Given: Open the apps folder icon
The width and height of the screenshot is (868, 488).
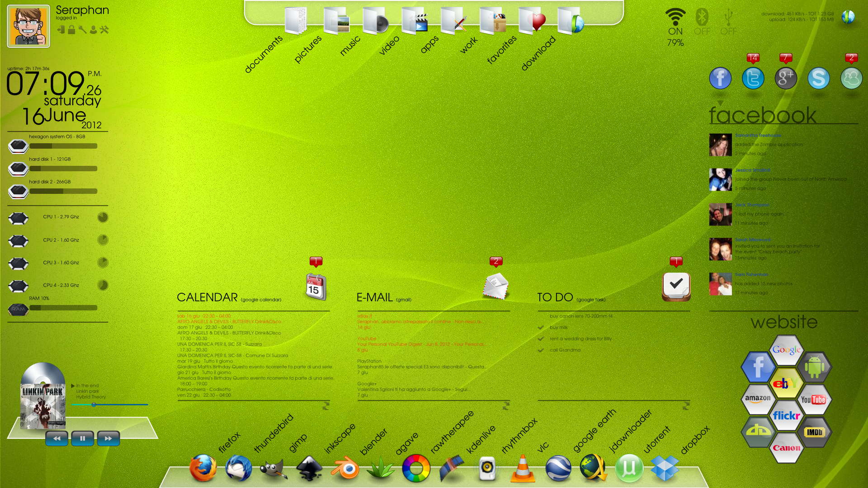Looking at the screenshot, I should coord(454,21).
